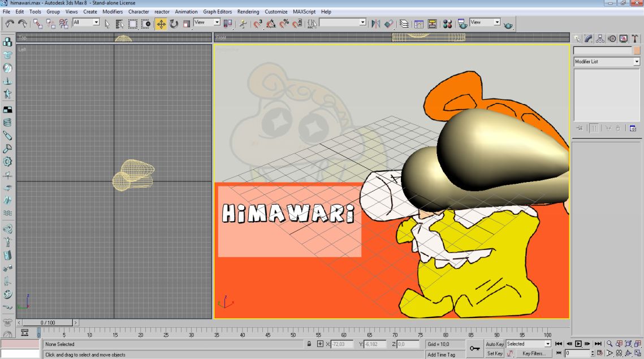This screenshot has height=359, width=644.
Task: Open the MAXScript menu
Action: pos(304,11)
